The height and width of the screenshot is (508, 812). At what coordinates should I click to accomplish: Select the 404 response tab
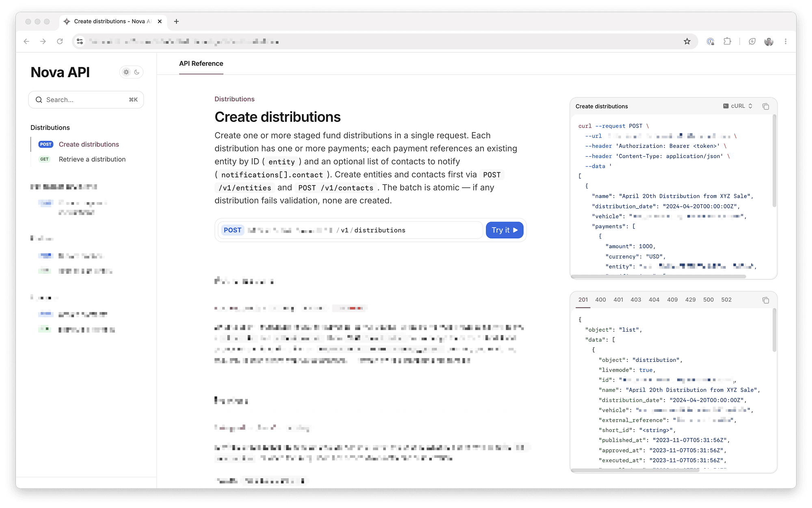(654, 300)
